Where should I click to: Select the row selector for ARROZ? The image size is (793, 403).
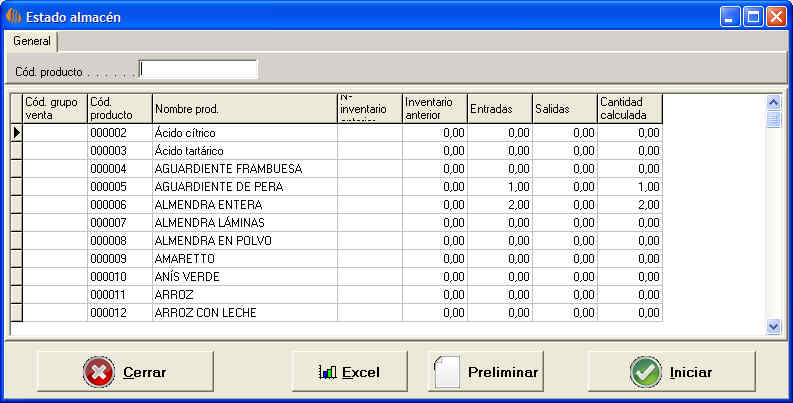pos(16,295)
